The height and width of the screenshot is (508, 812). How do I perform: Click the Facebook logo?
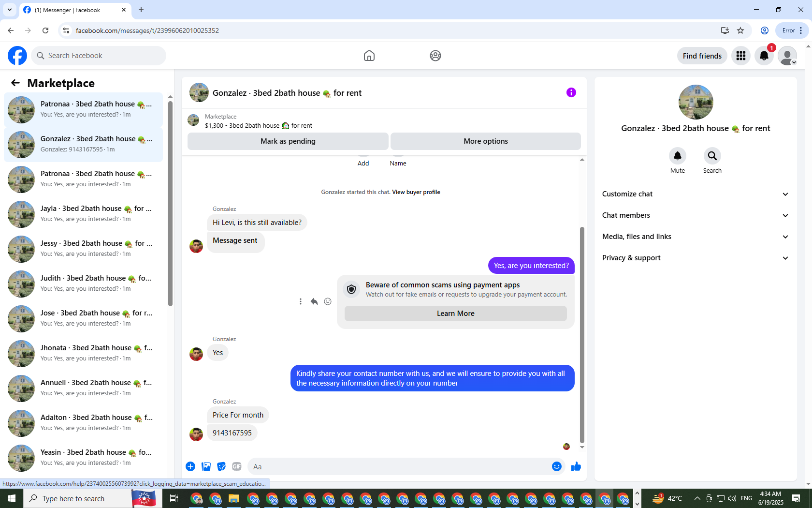17,56
